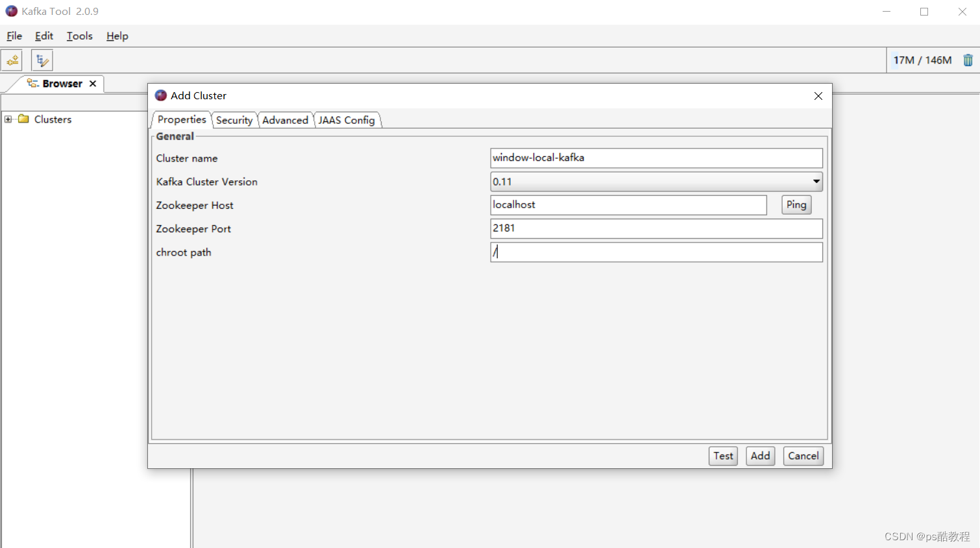Click the Zookeeper Host label
This screenshot has height=548, width=980.
(x=195, y=205)
